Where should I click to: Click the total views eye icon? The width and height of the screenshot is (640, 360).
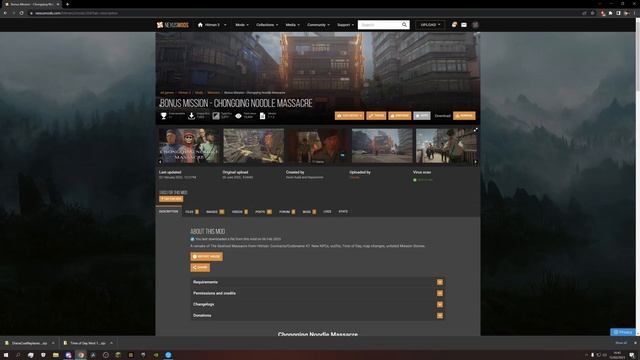coord(238,116)
